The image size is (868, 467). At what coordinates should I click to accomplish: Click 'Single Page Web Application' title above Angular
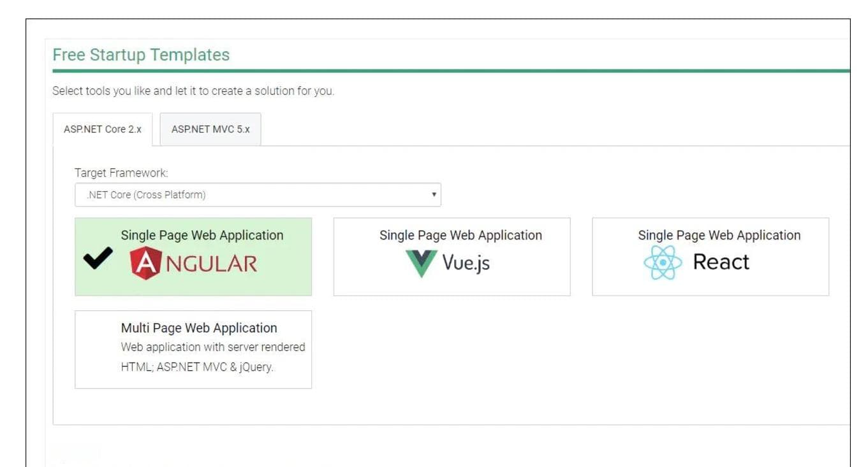(x=202, y=235)
